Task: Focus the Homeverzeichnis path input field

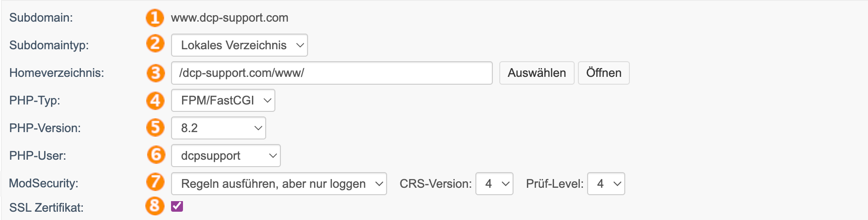Action: tap(331, 73)
